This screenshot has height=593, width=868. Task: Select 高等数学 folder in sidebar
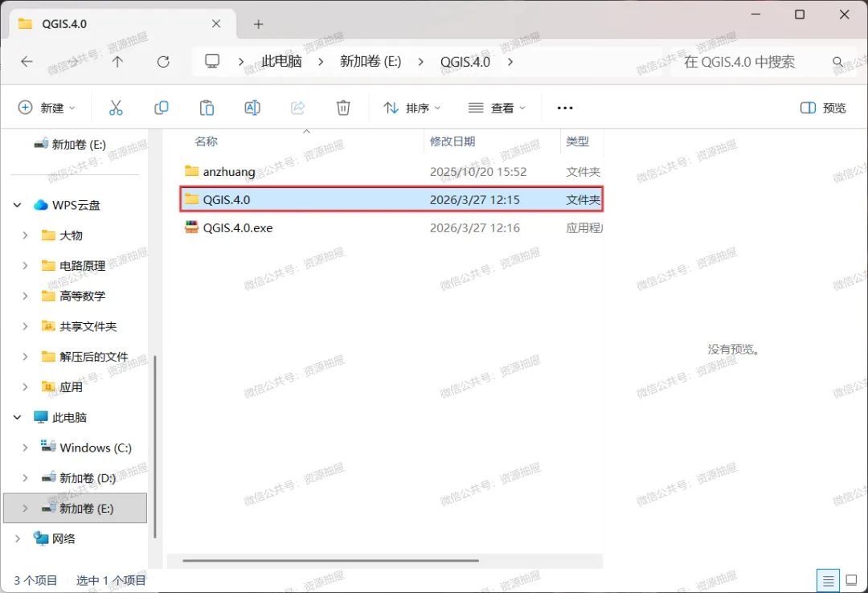click(83, 296)
